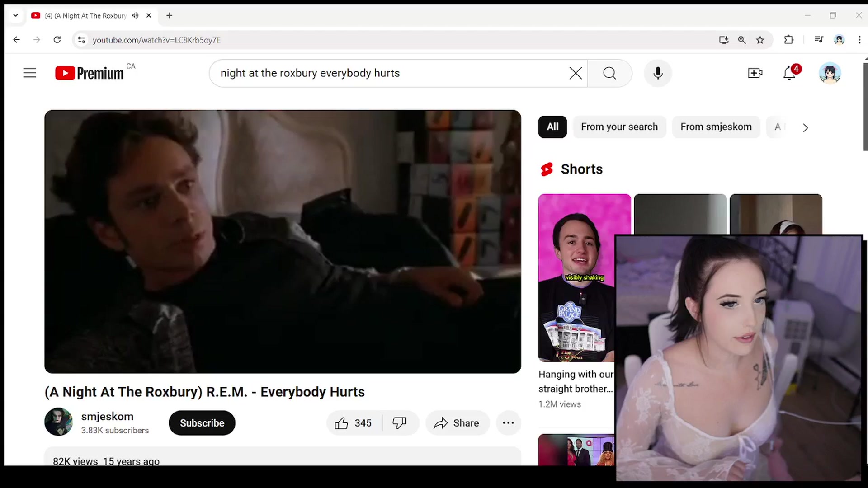Open the notifications bell
This screenshot has height=488, width=868.
pos(789,73)
